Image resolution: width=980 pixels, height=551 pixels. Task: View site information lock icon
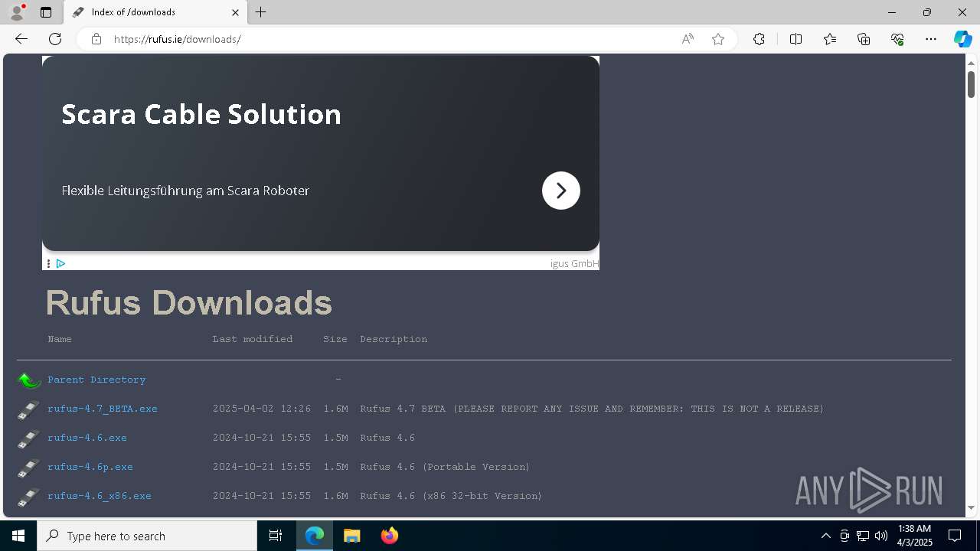(96, 39)
